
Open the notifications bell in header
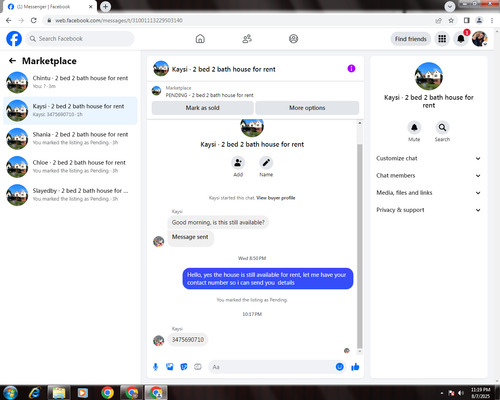(x=461, y=39)
